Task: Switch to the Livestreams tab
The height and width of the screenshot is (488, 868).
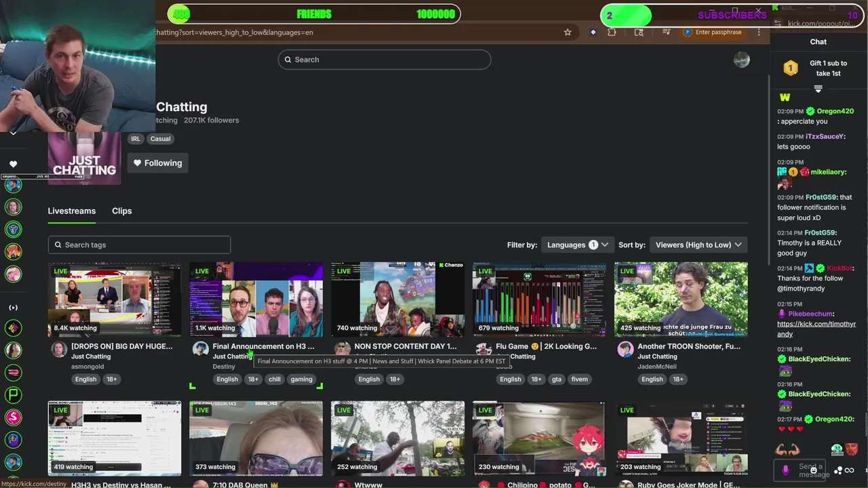Action: click(x=72, y=211)
